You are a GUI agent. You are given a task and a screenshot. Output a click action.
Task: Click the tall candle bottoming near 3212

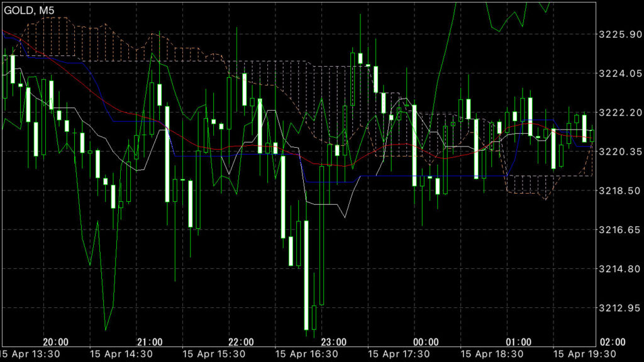coord(306,275)
